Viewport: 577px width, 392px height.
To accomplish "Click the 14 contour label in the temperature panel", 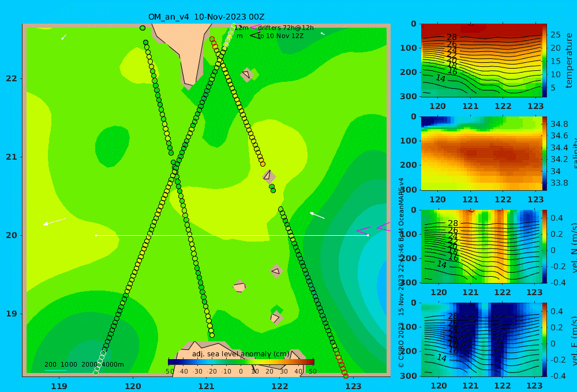I will pos(440,78).
